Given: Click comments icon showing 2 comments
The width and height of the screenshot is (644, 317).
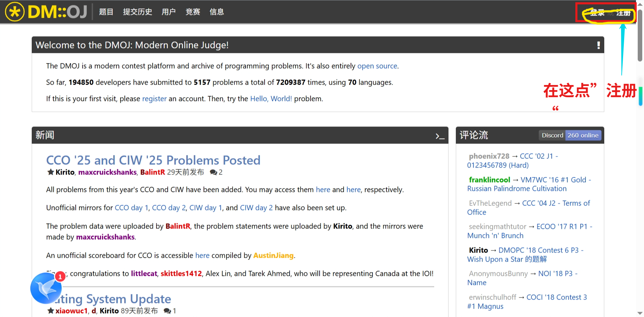Looking at the screenshot, I should pyautogui.click(x=213, y=172).
